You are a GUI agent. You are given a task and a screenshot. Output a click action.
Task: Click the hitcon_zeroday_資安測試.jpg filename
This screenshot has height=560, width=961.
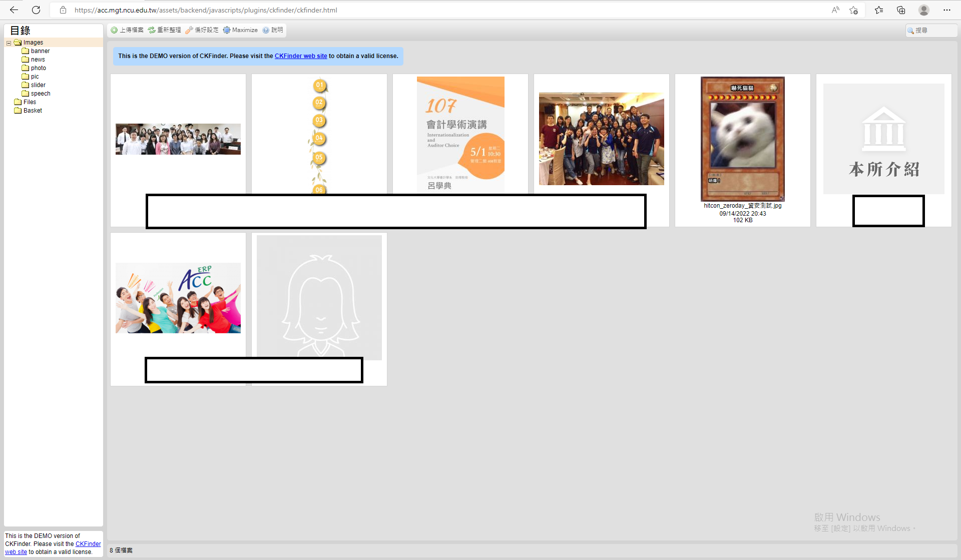click(743, 206)
